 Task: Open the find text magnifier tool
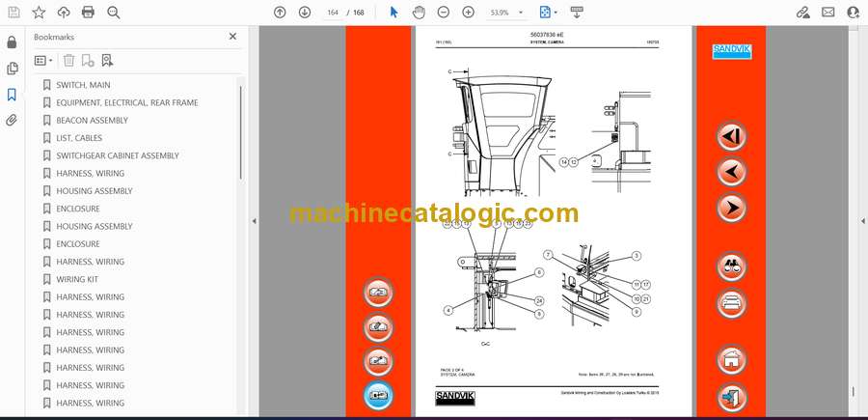(114, 13)
